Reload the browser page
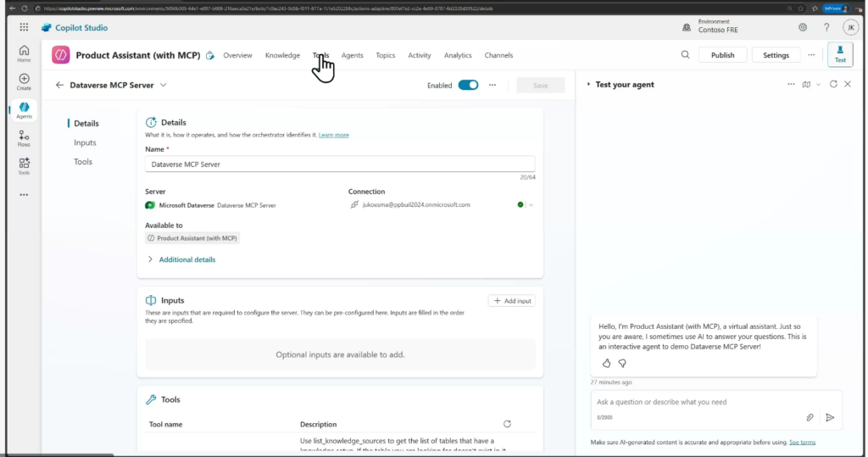 coord(25,8)
